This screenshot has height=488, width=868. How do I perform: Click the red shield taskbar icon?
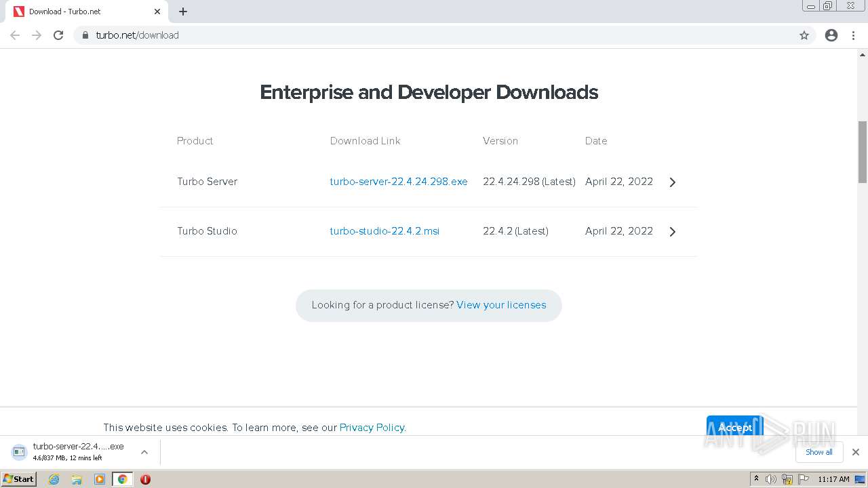145,479
